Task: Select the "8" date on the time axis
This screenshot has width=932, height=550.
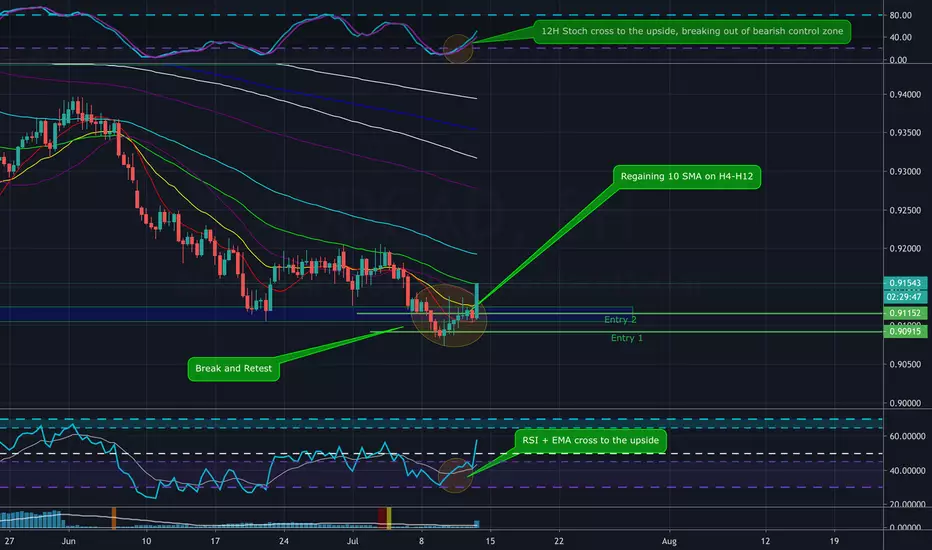Action: [x=421, y=541]
